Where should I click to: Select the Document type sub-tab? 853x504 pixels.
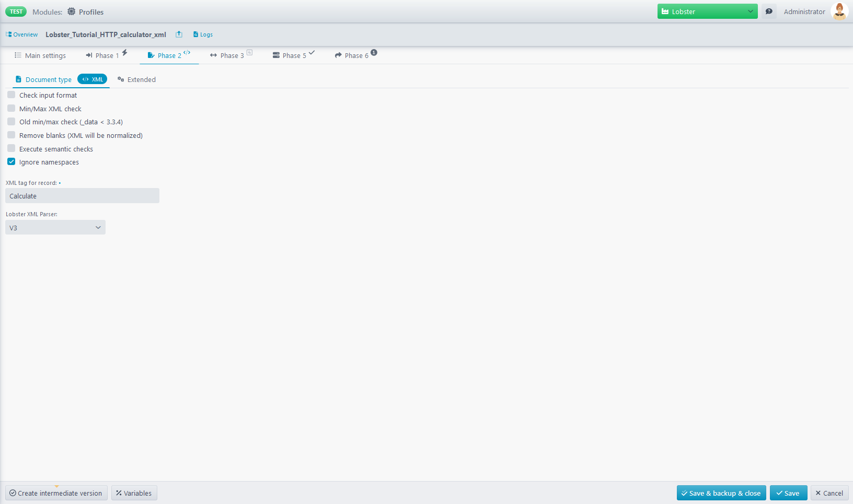tap(49, 79)
